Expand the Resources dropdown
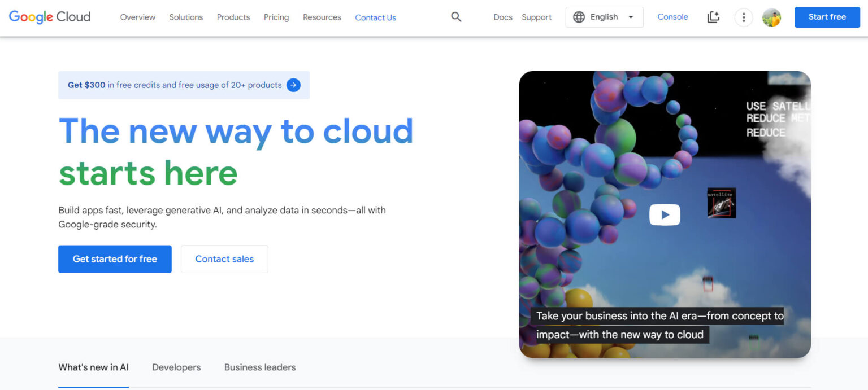This screenshot has width=868, height=390. pos(322,17)
